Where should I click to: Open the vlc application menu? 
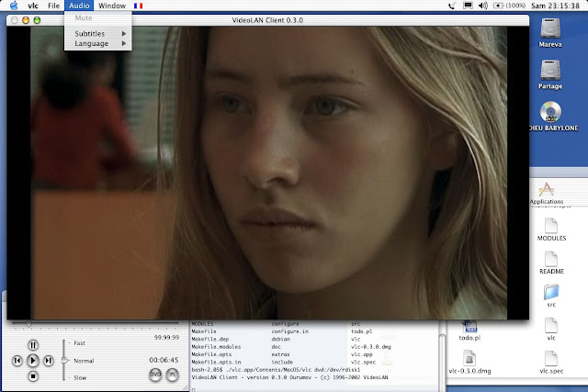33,6
